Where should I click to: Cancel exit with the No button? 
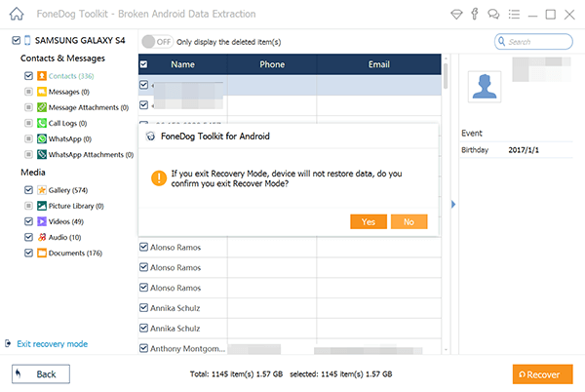409,222
